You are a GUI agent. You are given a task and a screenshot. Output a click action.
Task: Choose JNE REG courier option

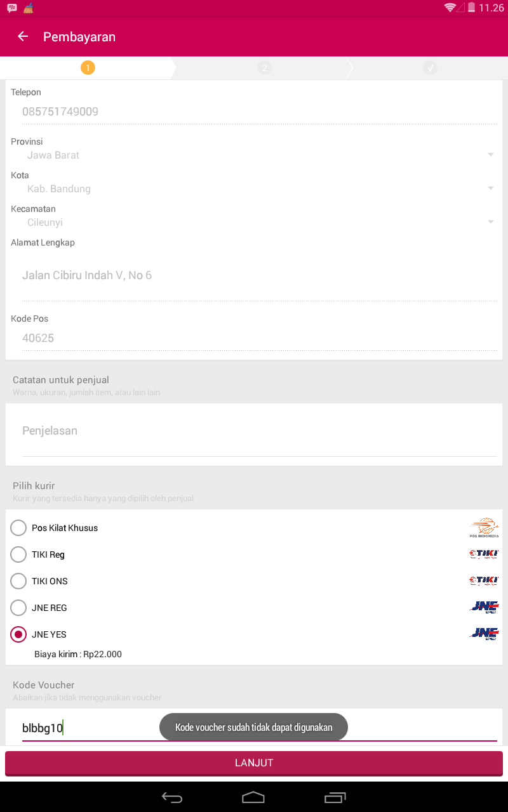tap(18, 608)
